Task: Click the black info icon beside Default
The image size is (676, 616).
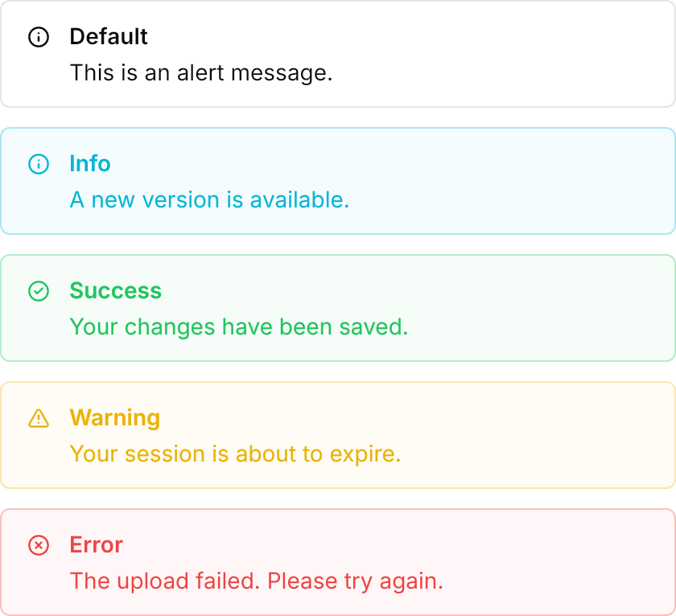Action: [x=39, y=37]
